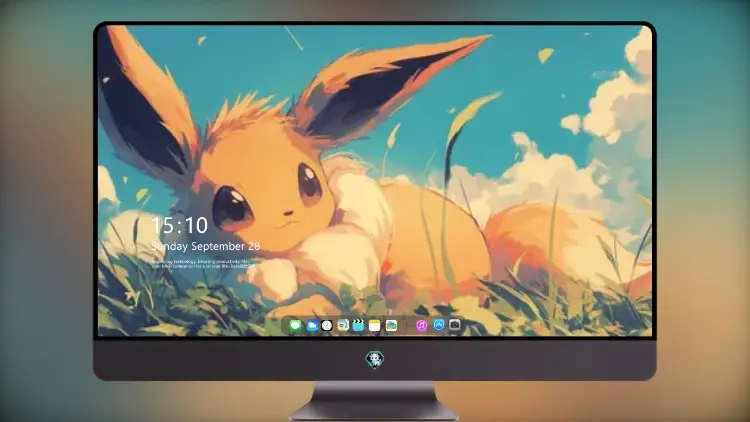750x422 pixels.
Task: Open the green Messages app in dock
Action: [295, 326]
